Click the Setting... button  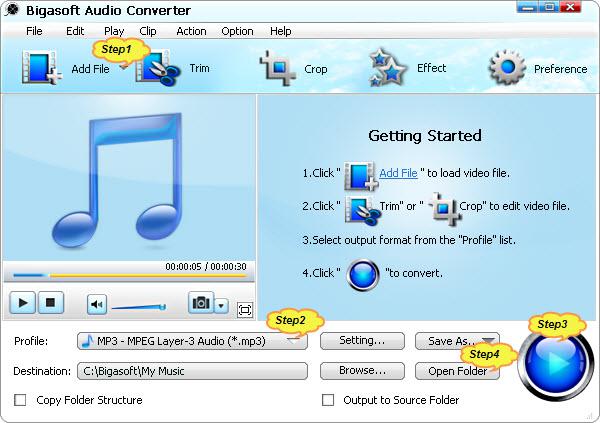click(x=362, y=341)
